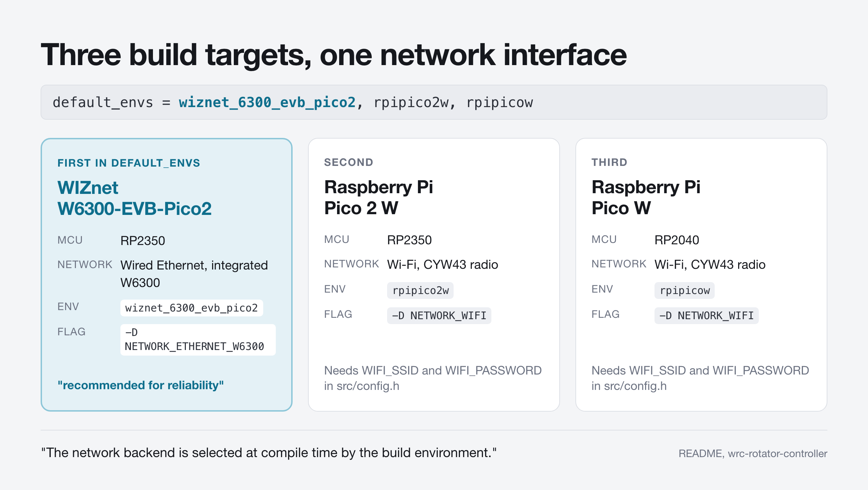Click 'Wired Ethernet, integrated W6300' network value

coord(194,274)
